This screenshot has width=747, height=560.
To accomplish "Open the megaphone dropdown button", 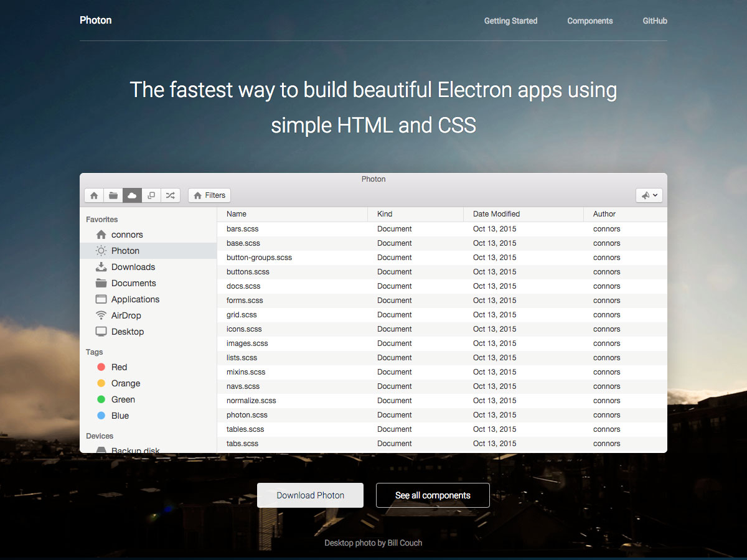I will click(649, 195).
